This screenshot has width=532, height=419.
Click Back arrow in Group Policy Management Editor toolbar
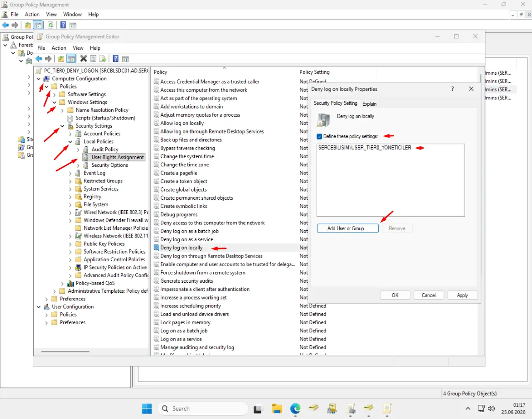pos(39,59)
